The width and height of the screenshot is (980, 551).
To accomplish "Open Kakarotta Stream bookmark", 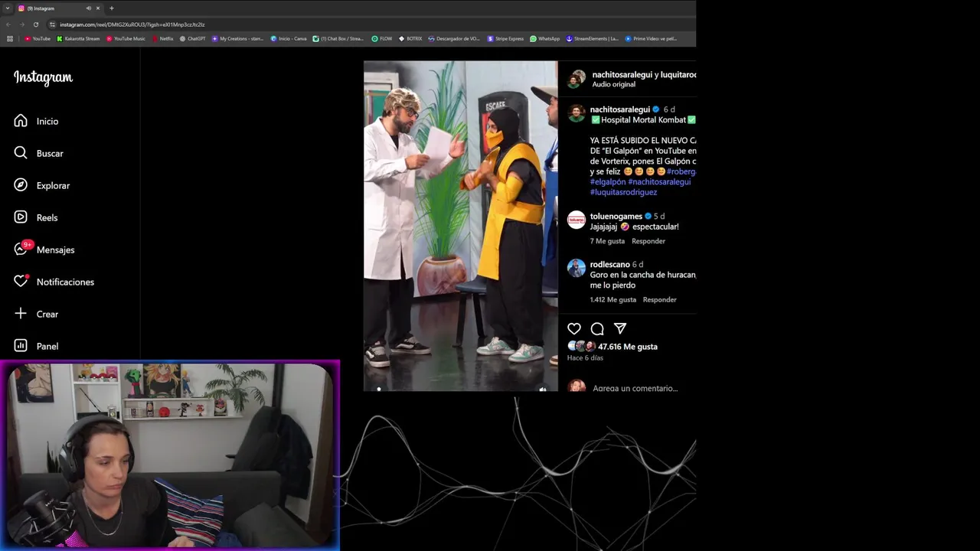I will 78,38.
